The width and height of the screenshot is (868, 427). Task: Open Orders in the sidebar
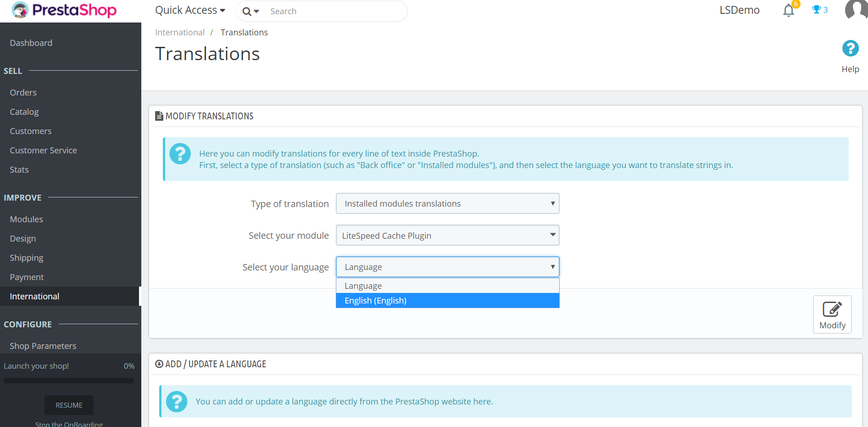(x=23, y=92)
